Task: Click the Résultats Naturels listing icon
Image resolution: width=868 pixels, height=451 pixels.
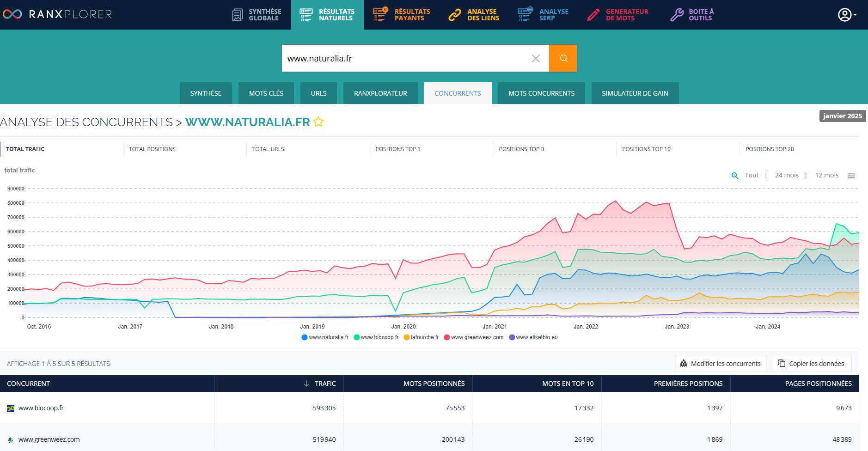Action: [306, 15]
